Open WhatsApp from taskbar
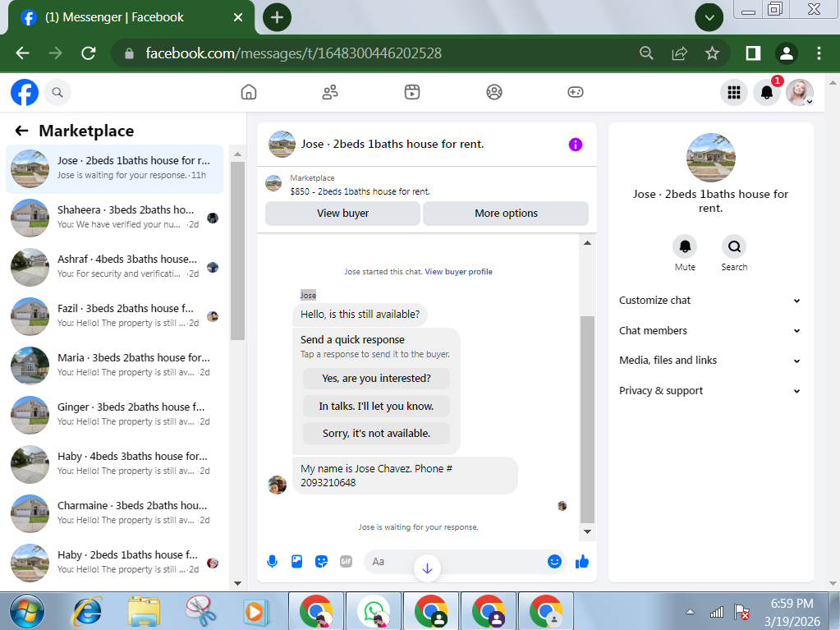The image size is (840, 630). coord(374,611)
